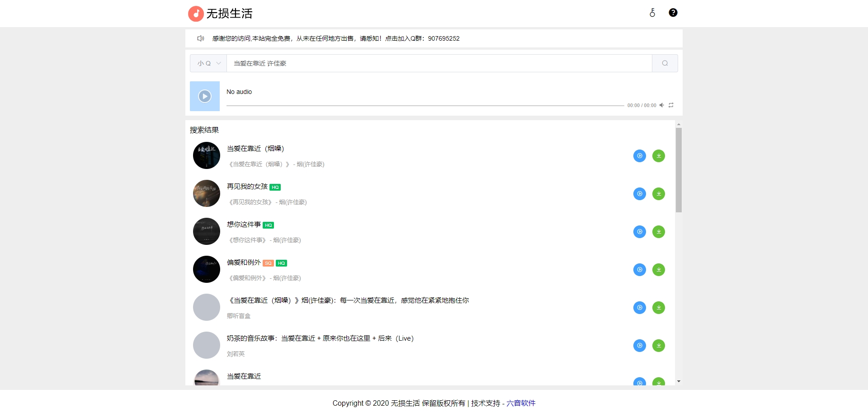Image resolution: width=868 pixels, height=417 pixels.
Task: Mute the player with the volume icon
Action: tap(661, 105)
